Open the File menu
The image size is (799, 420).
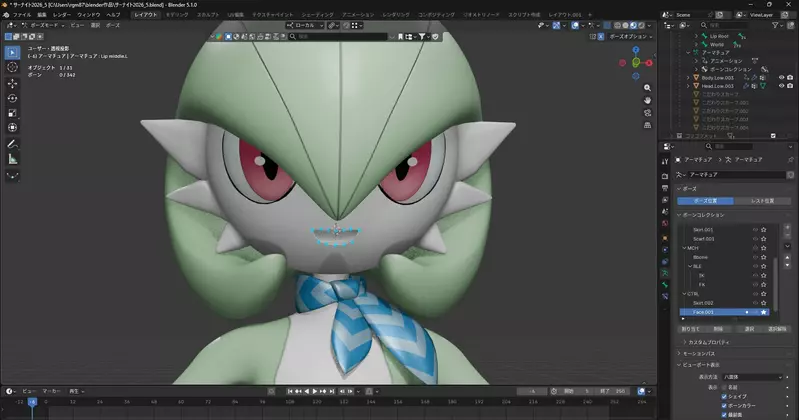22,15
